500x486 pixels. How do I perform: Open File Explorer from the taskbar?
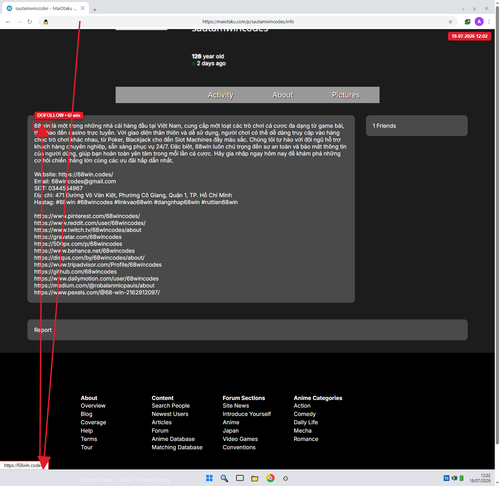[x=255, y=478]
